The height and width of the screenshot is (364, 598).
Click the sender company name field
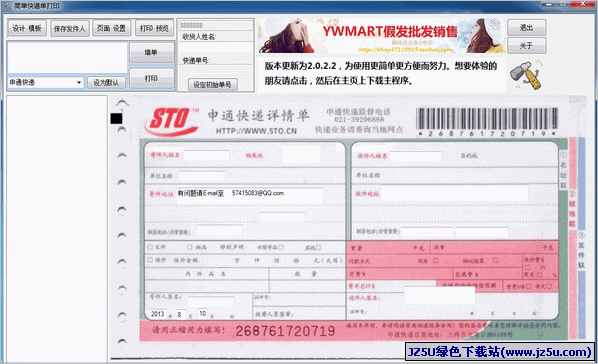click(202, 176)
